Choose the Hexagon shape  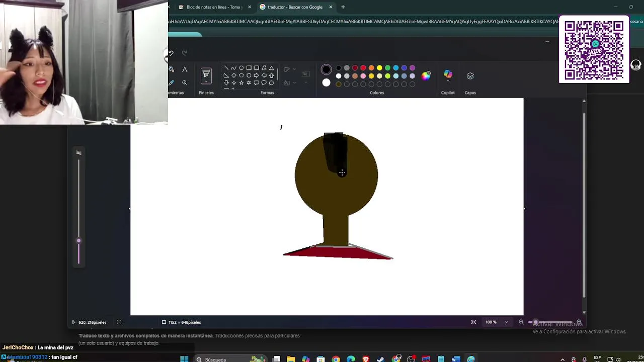tap(249, 75)
